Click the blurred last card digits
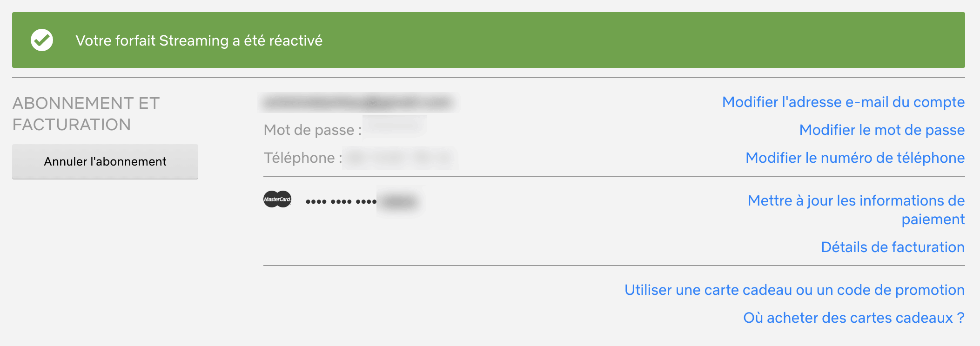The image size is (980, 346). coord(400,201)
